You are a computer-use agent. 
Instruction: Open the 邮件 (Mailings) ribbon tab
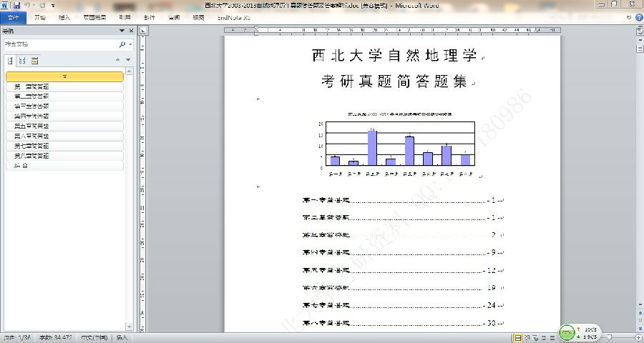click(x=150, y=18)
